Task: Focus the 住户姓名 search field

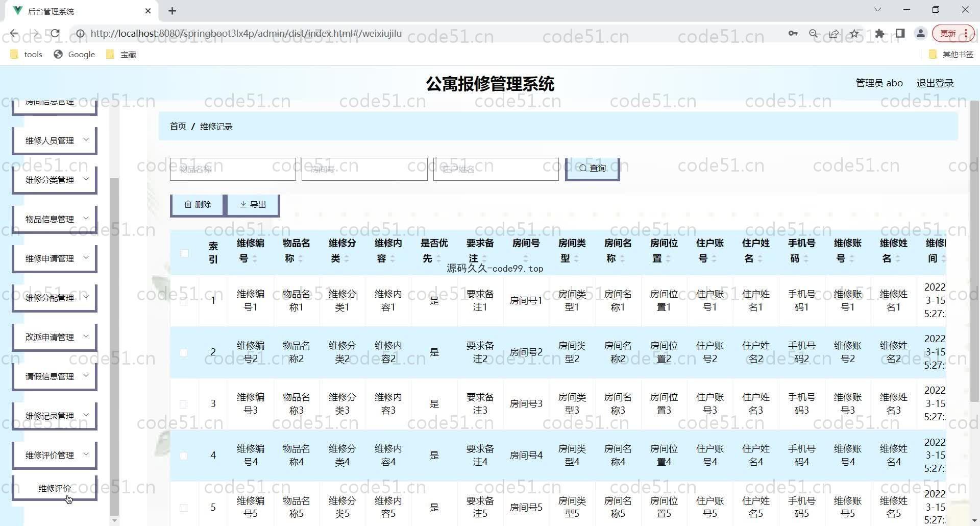Action: (496, 169)
